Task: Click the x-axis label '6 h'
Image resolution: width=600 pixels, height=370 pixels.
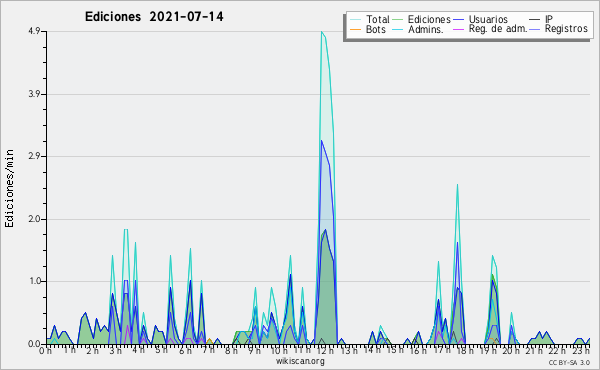Action: coord(185,350)
